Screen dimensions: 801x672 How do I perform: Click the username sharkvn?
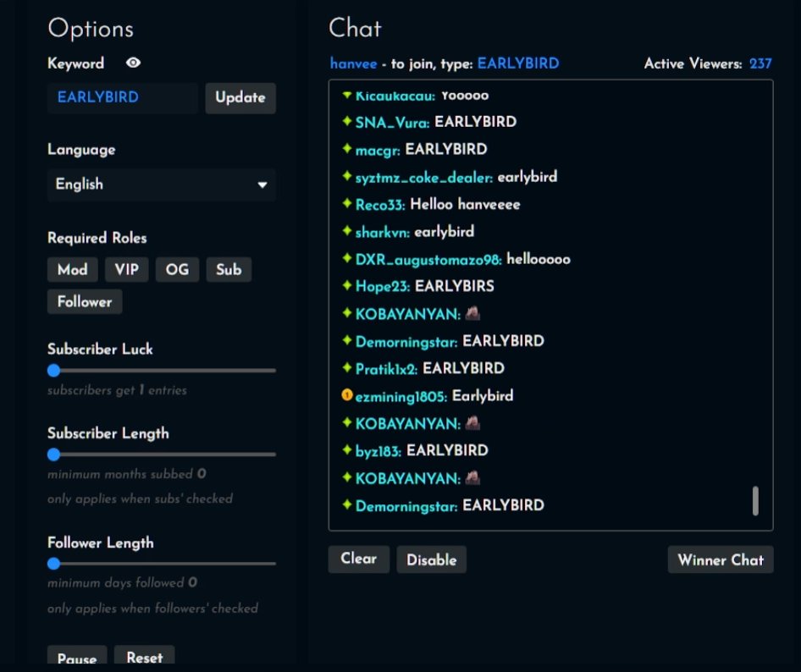pos(383,233)
